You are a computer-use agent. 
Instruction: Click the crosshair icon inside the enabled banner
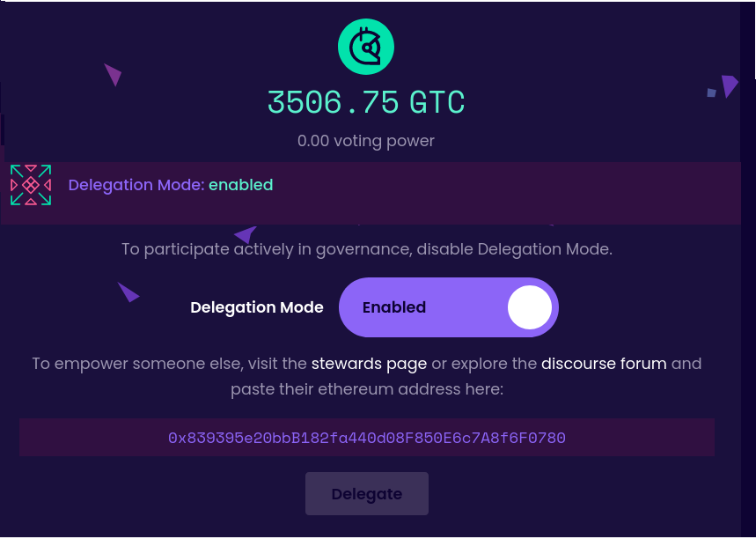pyautogui.click(x=30, y=185)
